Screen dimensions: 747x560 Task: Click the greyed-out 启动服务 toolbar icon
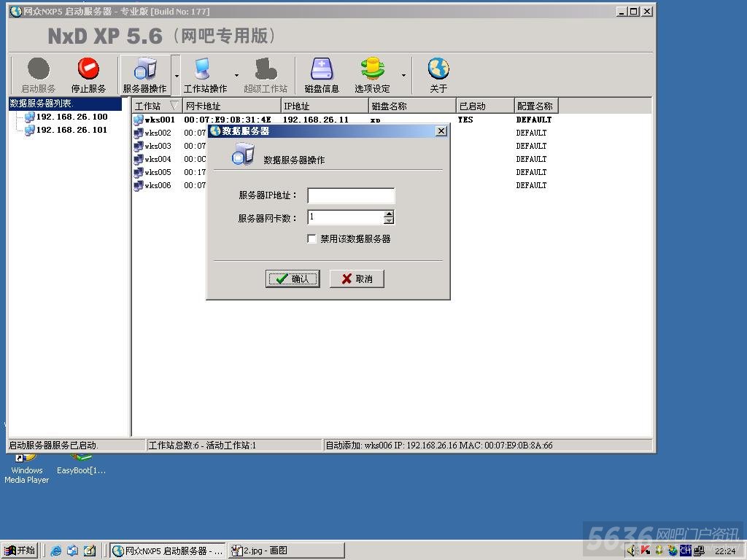(38, 75)
